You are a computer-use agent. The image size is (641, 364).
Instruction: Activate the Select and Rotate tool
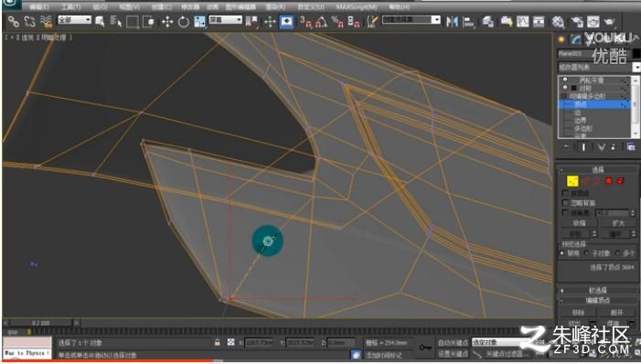coord(184,22)
